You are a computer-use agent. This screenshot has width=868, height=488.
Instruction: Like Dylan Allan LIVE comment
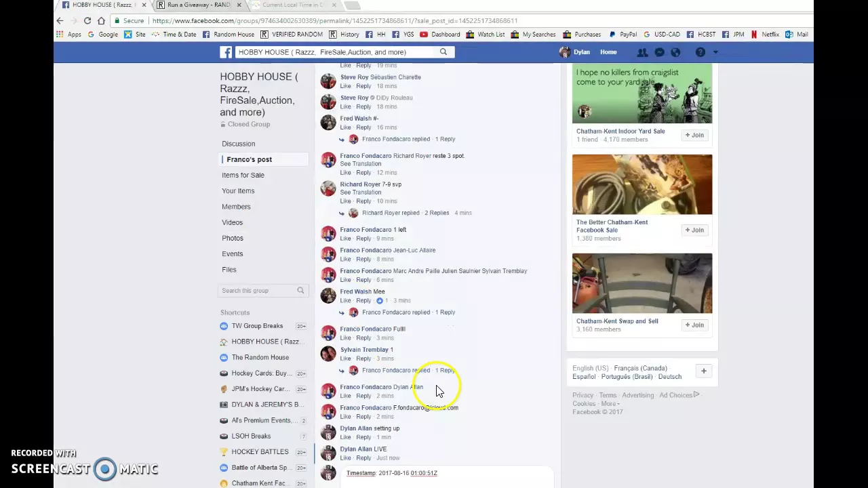tap(345, 458)
